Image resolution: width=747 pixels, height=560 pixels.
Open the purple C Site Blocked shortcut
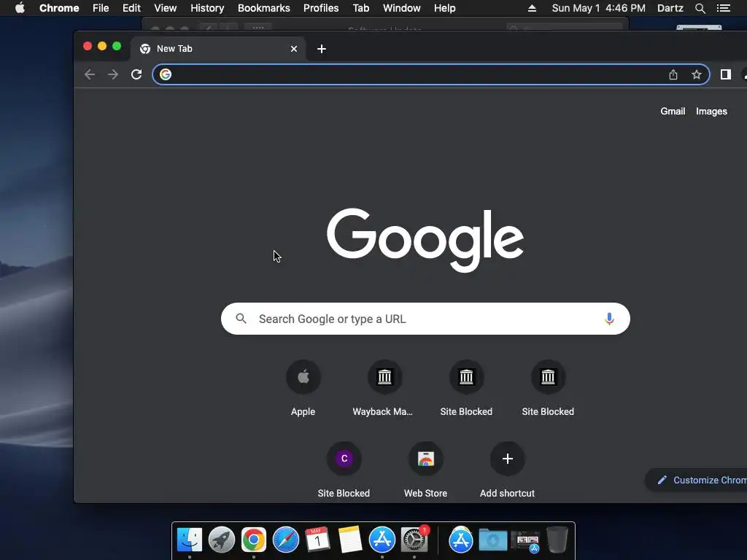[344, 459]
